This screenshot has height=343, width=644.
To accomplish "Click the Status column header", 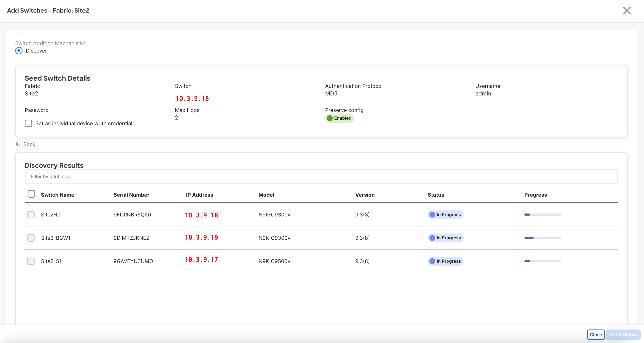I will click(436, 195).
